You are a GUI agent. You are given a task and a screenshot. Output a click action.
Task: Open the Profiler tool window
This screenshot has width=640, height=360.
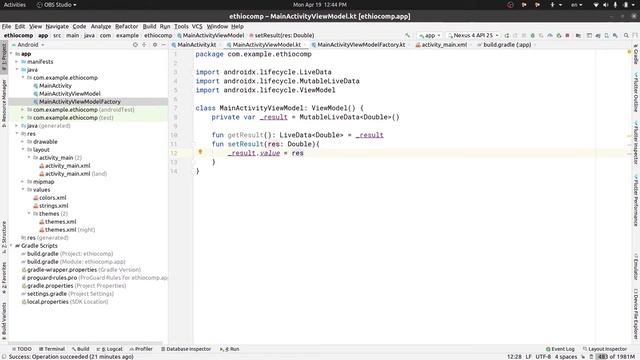[x=141, y=349]
